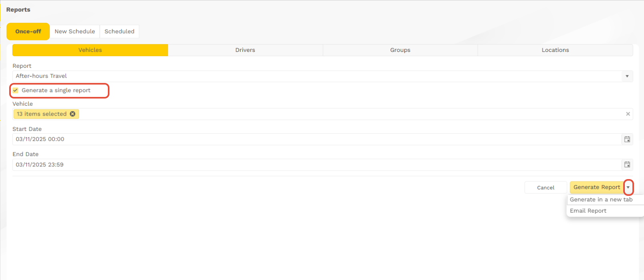Click the End Date input field
644x280 pixels.
point(317,164)
